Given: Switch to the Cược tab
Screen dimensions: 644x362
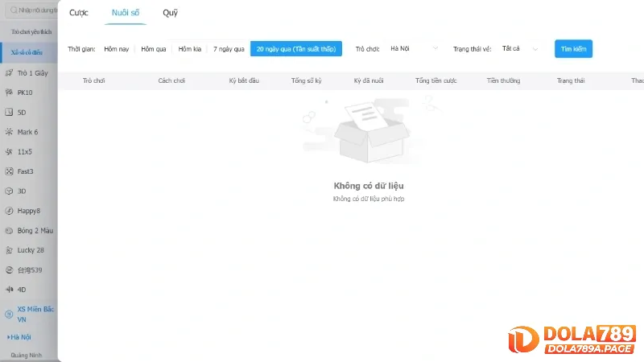Looking at the screenshot, I should click(x=78, y=13).
